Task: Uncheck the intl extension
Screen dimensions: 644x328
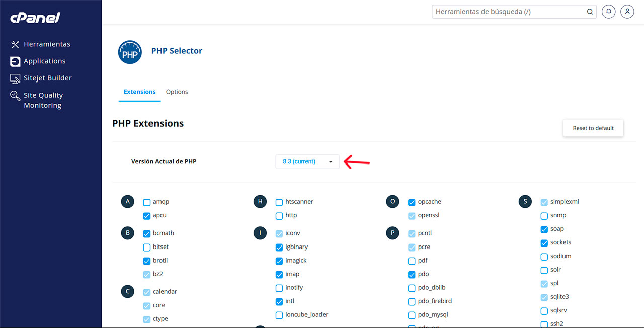Action: coord(279,302)
